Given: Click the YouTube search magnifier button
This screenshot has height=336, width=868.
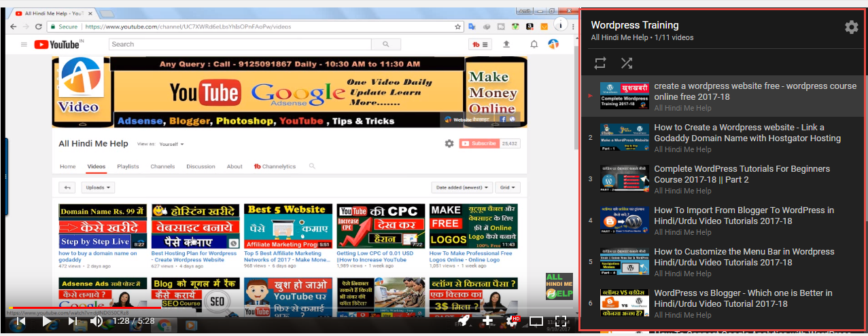Looking at the screenshot, I should [x=385, y=44].
